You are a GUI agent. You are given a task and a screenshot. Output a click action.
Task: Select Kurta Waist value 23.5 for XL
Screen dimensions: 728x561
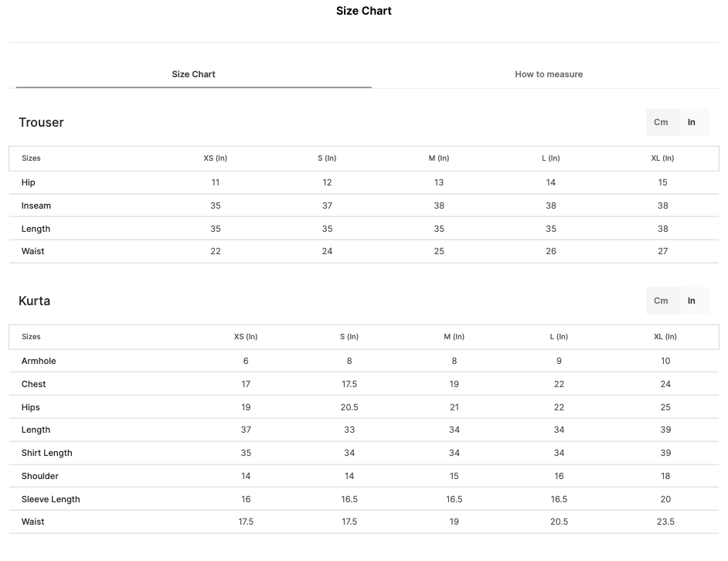(x=665, y=522)
